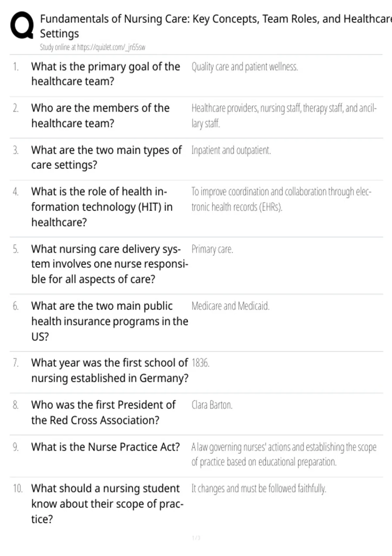
Task: Click the 'Clara Barton' answer
Action: click(x=212, y=405)
